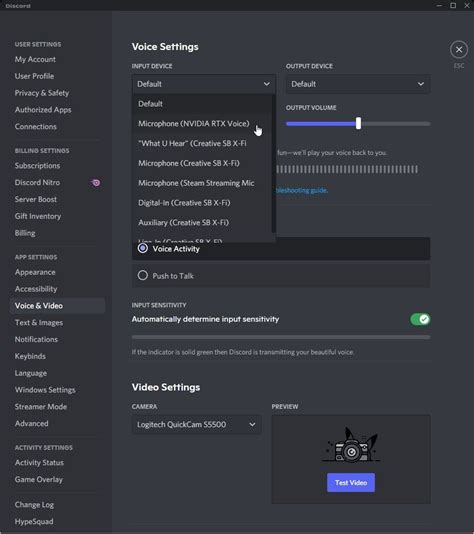Open Appearance settings
This screenshot has height=534, width=474.
point(35,272)
